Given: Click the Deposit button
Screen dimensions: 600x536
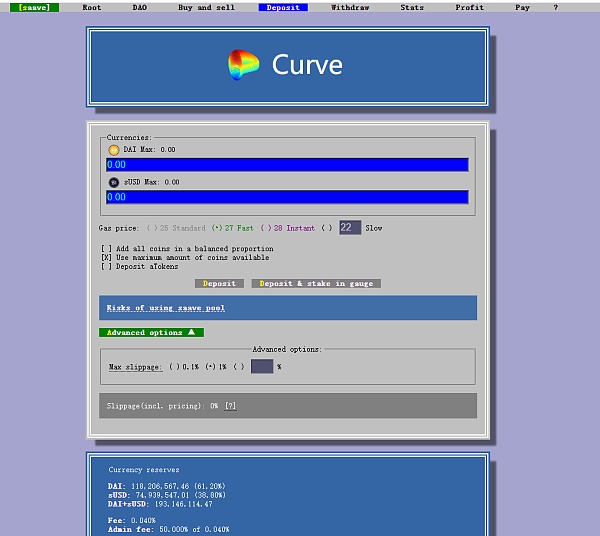Looking at the screenshot, I should coord(219,283).
